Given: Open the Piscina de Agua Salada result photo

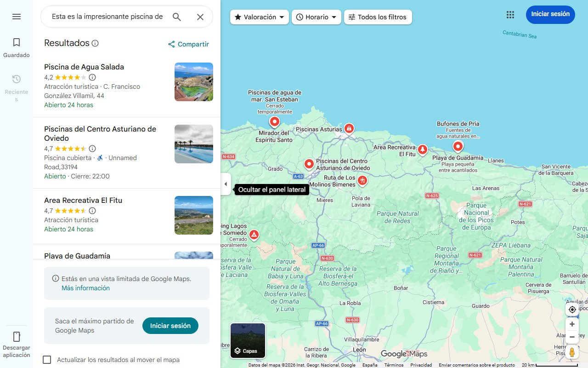Looking at the screenshot, I should (193, 82).
